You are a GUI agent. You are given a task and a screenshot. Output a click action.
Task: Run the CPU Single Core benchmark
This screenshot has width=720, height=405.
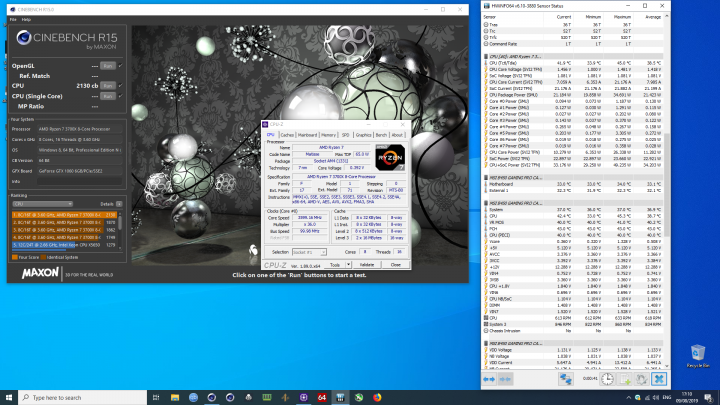pos(108,96)
